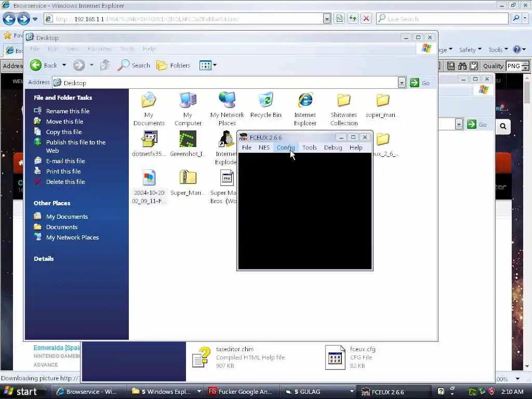532x399 pixels.
Task: Open Search in the Desktop window toolbar
Action: pyautogui.click(x=134, y=65)
